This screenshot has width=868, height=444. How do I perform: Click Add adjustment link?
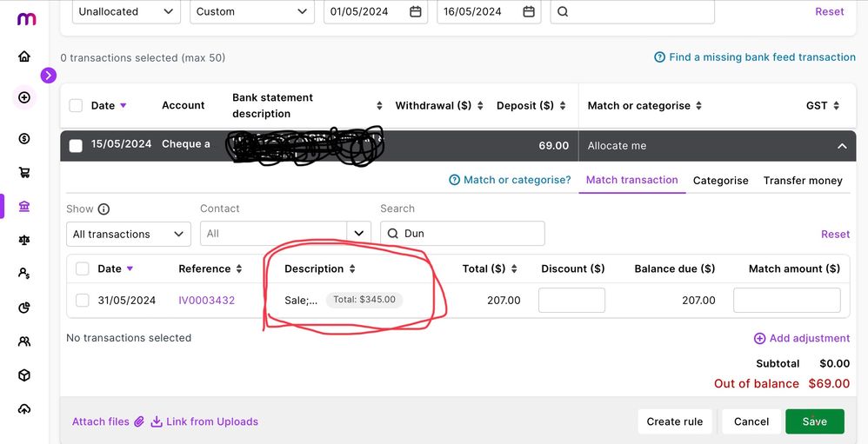coord(802,339)
